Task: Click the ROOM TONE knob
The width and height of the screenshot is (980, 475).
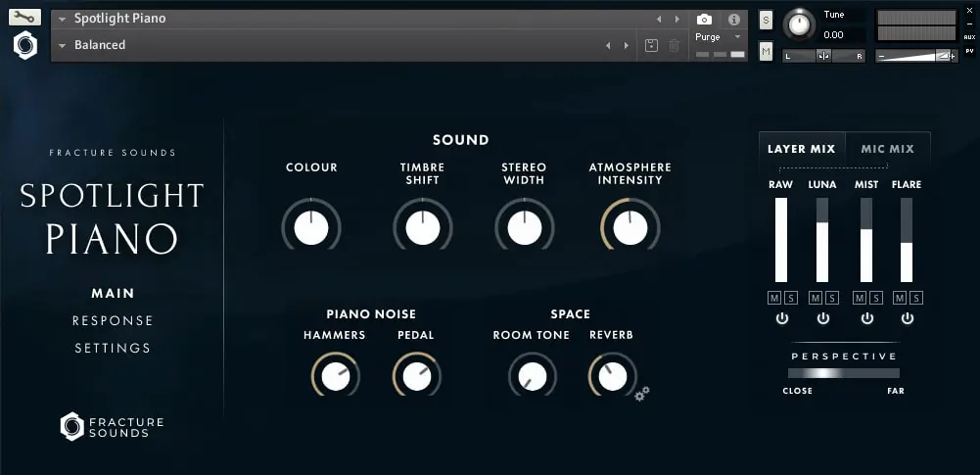Action: [x=533, y=376]
